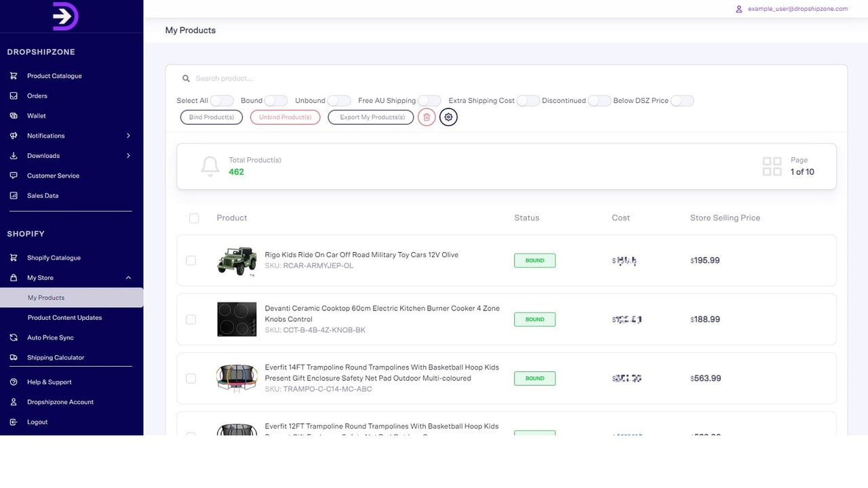Click the bell icon beside Total Product(s)
The image size is (868, 488).
point(210,166)
